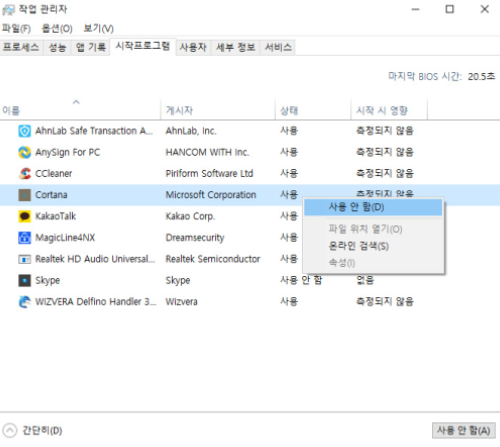Click the WIZVERA Delfino Handler icon
Viewport: 500px width, 447px height.
coord(24,302)
